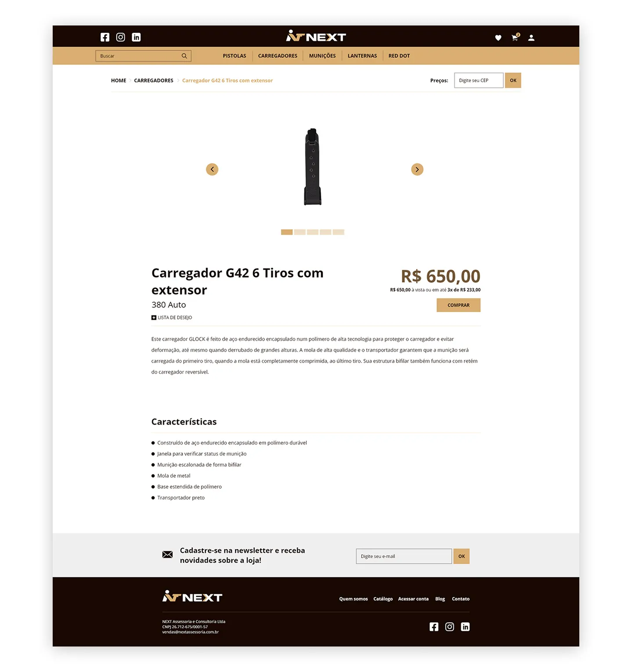This screenshot has height=672, width=632.
Task: Show the next product image arrow
Action: pos(417,169)
